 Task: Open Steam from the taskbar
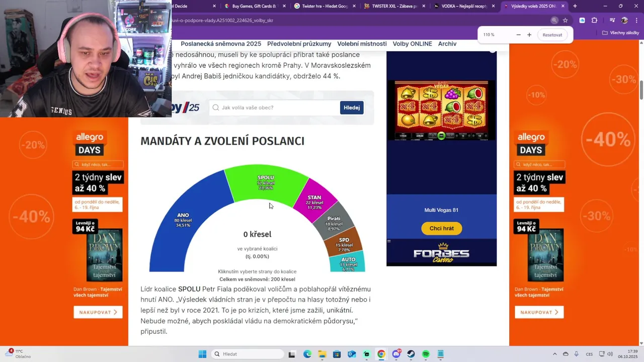(x=411, y=354)
